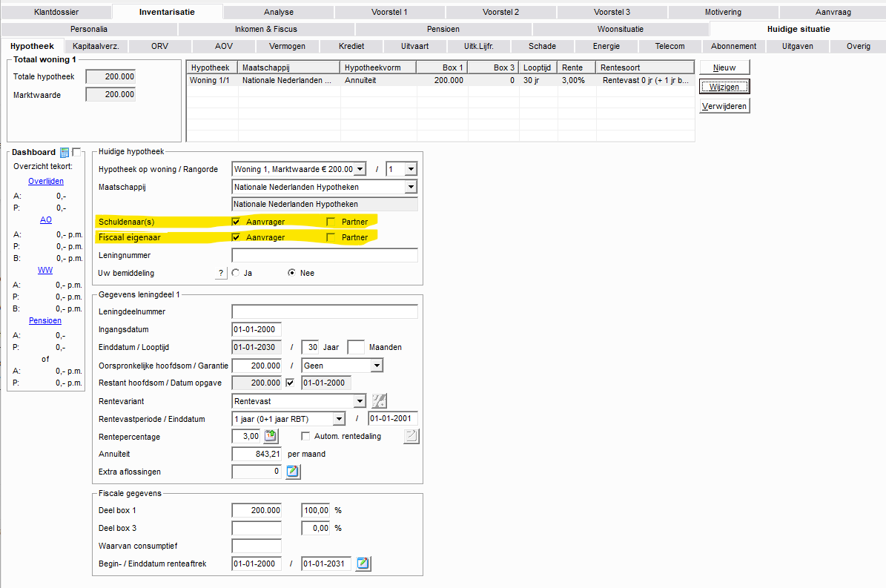Click the tools icon beside Rentevariant
Image resolution: width=886 pixels, height=588 pixels.
(x=379, y=401)
